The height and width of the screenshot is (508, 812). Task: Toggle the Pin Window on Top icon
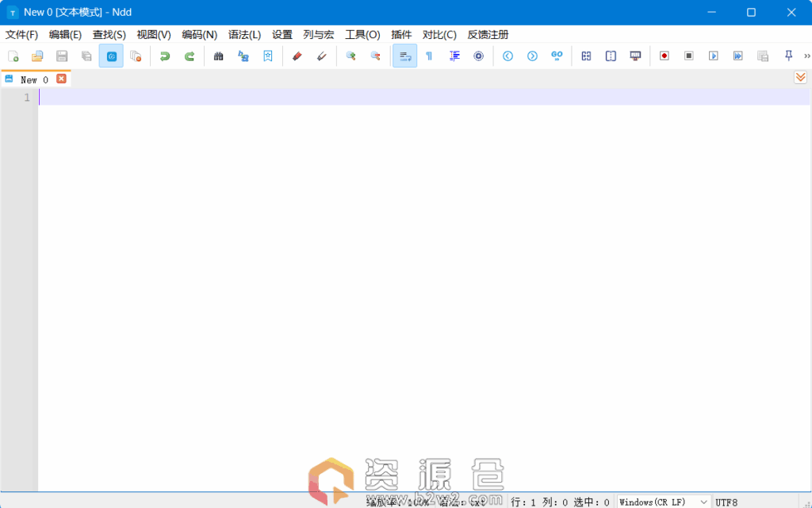[x=788, y=56]
